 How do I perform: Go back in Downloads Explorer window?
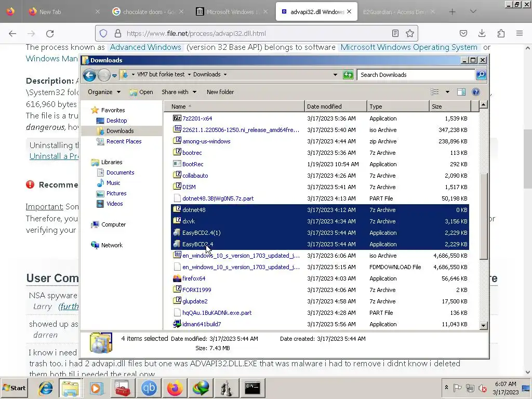89,75
